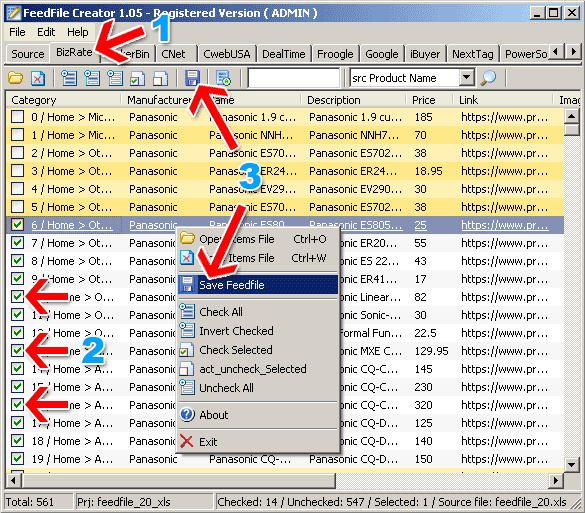Choose Exit in context menu
Image resolution: width=585 pixels, height=513 pixels.
258,442
